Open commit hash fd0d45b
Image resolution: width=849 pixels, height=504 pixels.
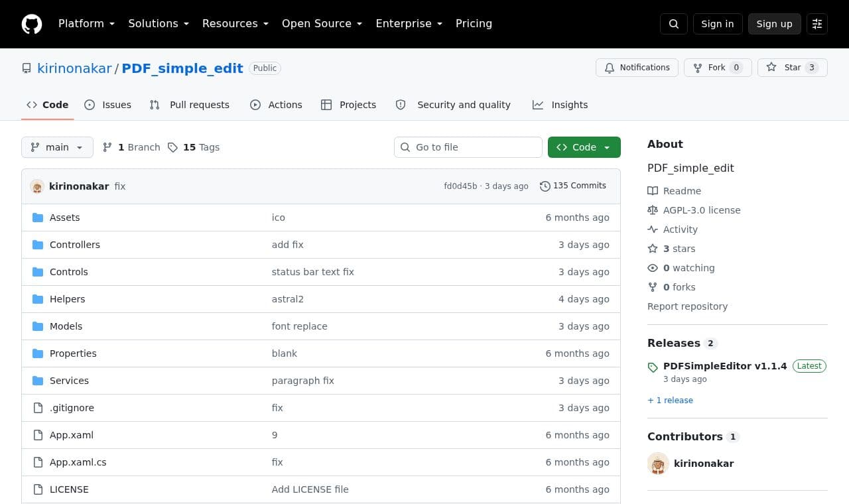tap(460, 186)
